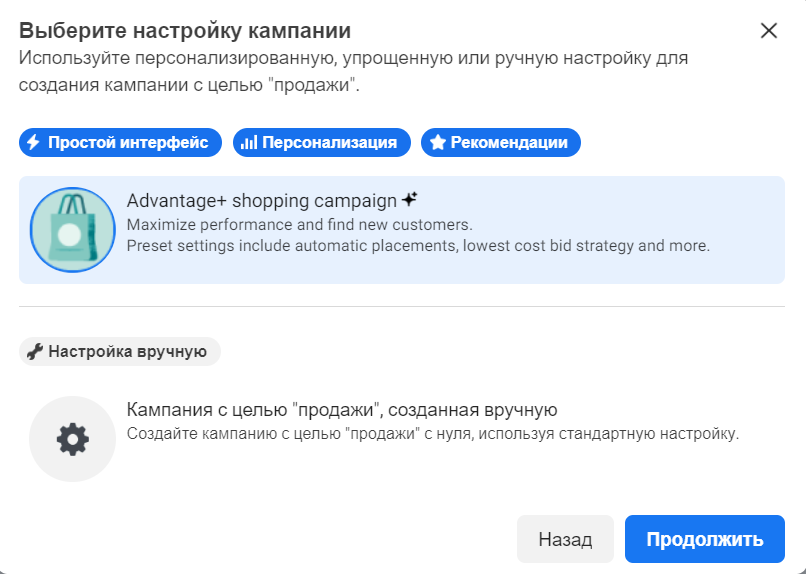Click the sparkle icon beside Advantage+ title

point(409,199)
